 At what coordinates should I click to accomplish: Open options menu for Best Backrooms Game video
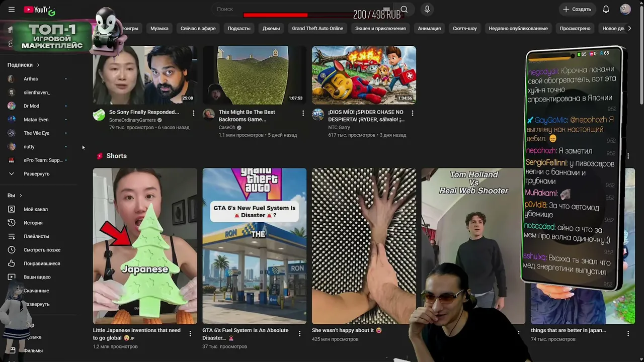(303, 114)
